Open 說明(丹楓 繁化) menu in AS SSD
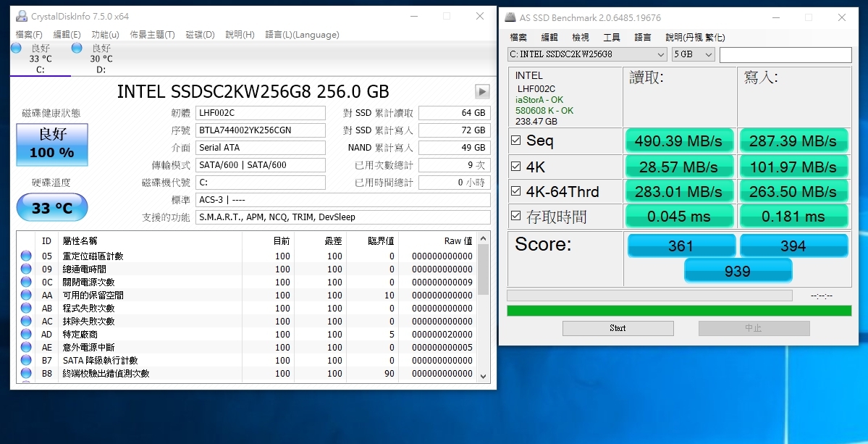Image resolution: width=868 pixels, height=444 pixels. 695,38
